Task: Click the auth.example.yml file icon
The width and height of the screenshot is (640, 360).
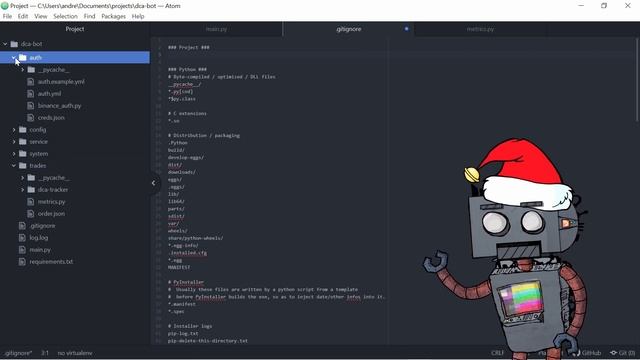Action: pos(31,82)
